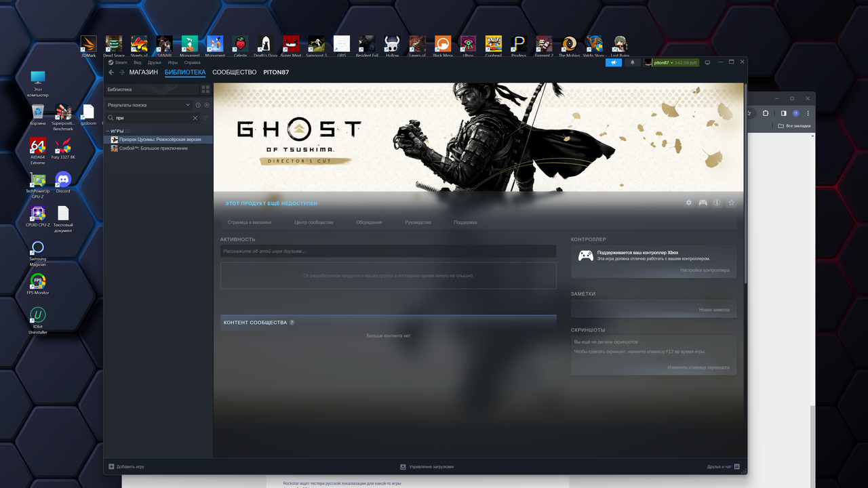Open game settings gear icon
Viewport: 868px width, 488px height.
tap(689, 203)
